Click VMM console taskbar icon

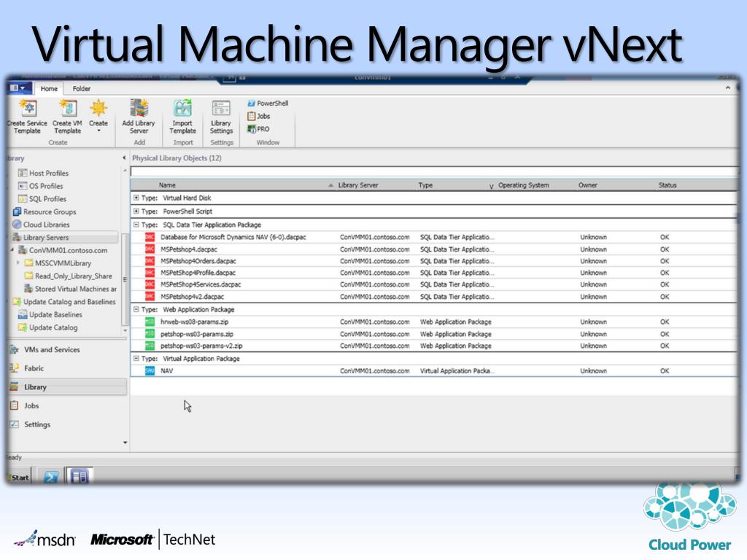pyautogui.click(x=79, y=476)
